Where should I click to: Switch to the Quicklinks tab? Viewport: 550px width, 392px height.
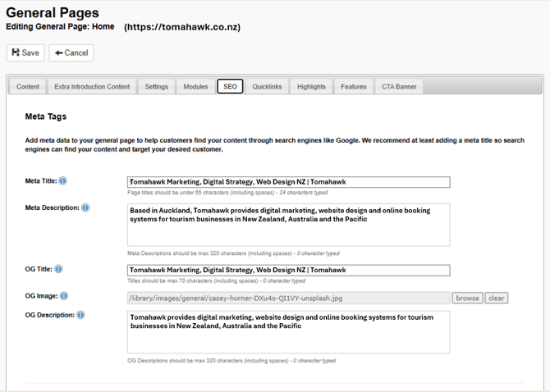tap(268, 86)
